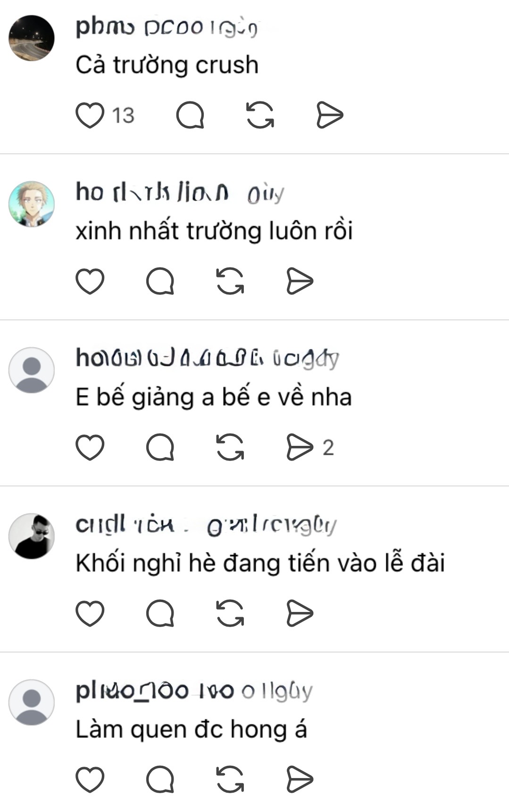Like the "Cả trường crush" comment
The image size is (509, 812).
(x=90, y=115)
